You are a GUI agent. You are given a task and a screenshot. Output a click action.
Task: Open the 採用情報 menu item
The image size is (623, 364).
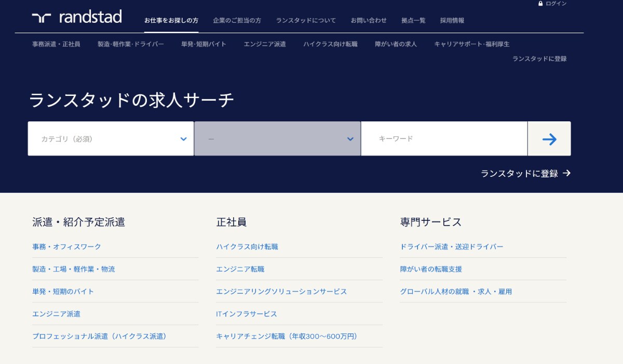point(453,20)
